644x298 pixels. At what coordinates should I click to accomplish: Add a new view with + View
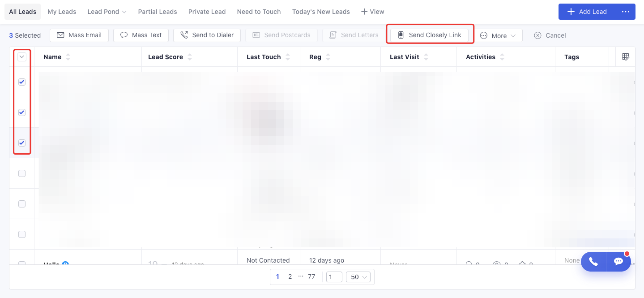click(x=372, y=12)
